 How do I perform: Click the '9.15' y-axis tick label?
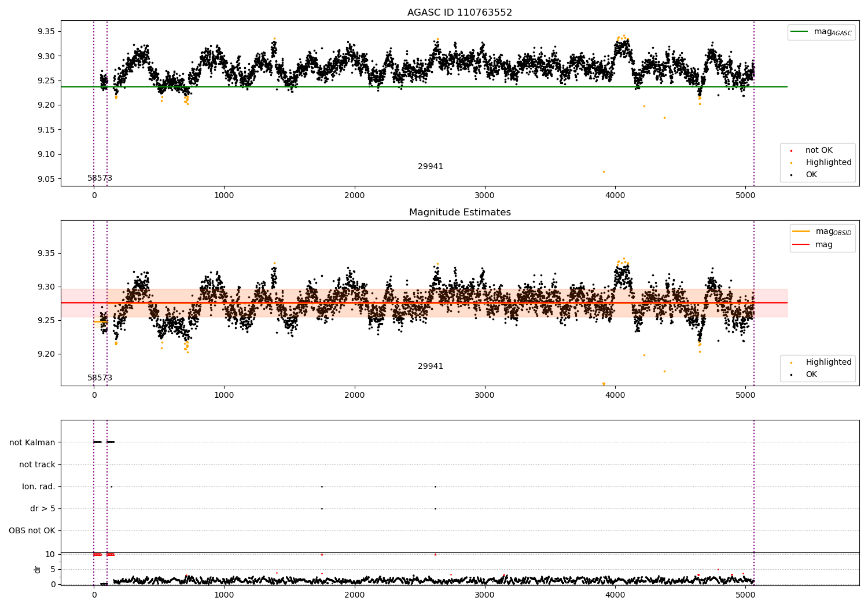point(46,130)
